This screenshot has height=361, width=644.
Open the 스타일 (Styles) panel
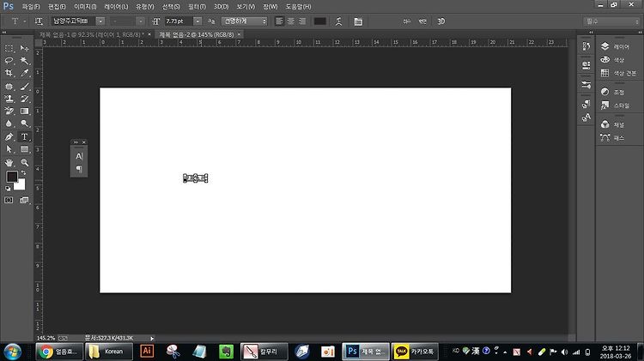[x=615, y=105]
